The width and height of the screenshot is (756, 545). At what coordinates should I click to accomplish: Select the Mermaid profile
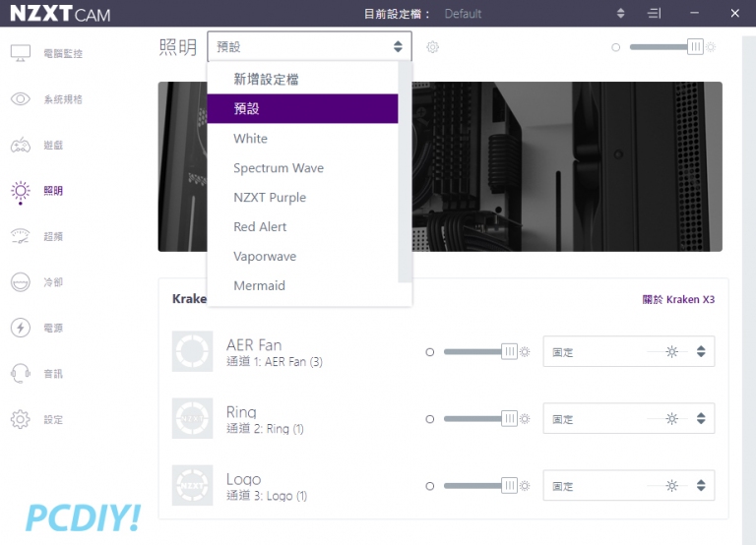[x=303, y=285]
